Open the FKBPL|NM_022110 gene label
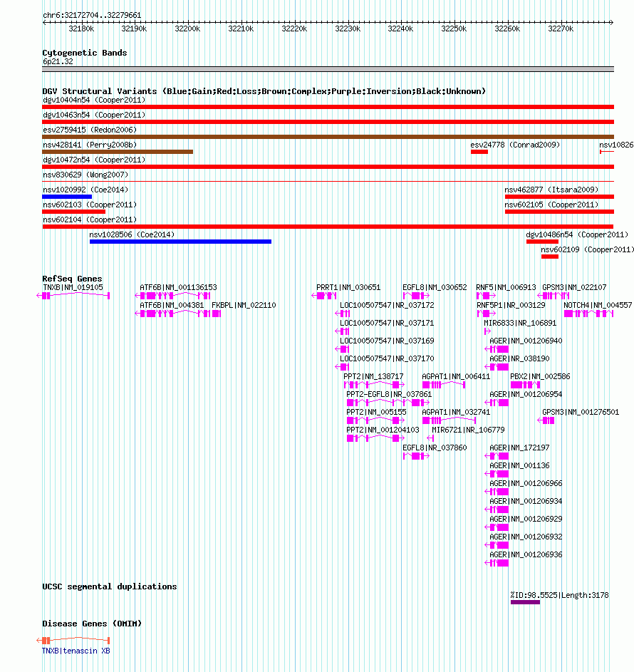Screen dimensions: 634x672 pos(244,306)
